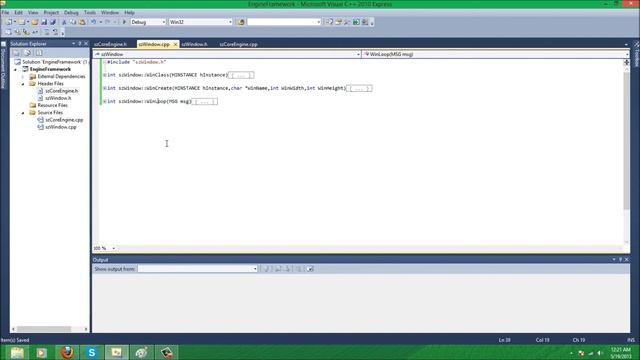Click the Paste icon in toolbar

coord(82,22)
